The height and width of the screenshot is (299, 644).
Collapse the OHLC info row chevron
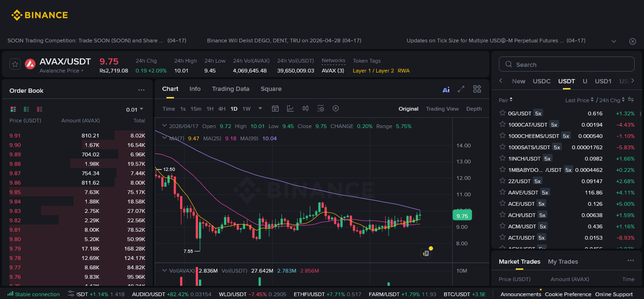coord(165,126)
